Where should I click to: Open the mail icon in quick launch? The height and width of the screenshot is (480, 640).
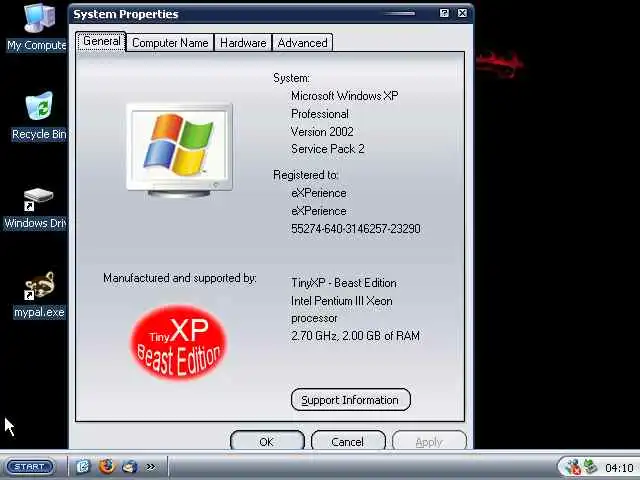coord(129,466)
